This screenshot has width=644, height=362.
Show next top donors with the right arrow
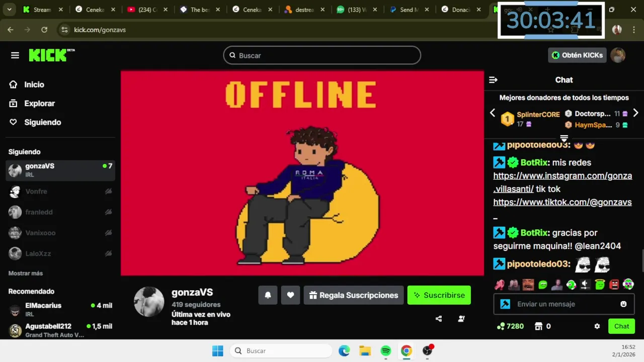coord(635,113)
